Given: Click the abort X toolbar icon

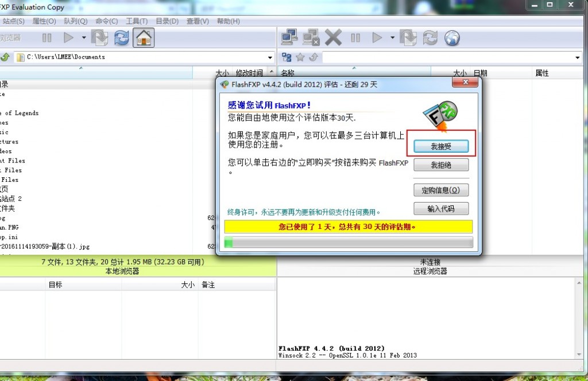Looking at the screenshot, I should pyautogui.click(x=333, y=37).
